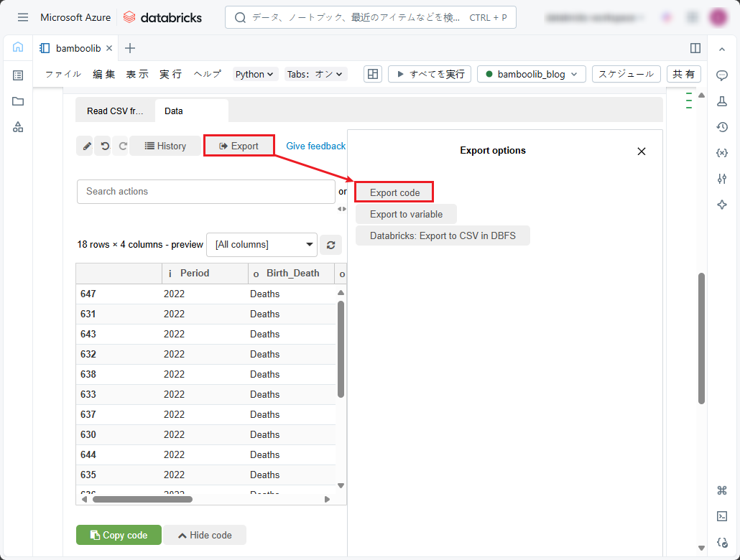Toggle the side-by-side panel layout icon
The width and height of the screenshot is (740, 560).
(x=695, y=48)
